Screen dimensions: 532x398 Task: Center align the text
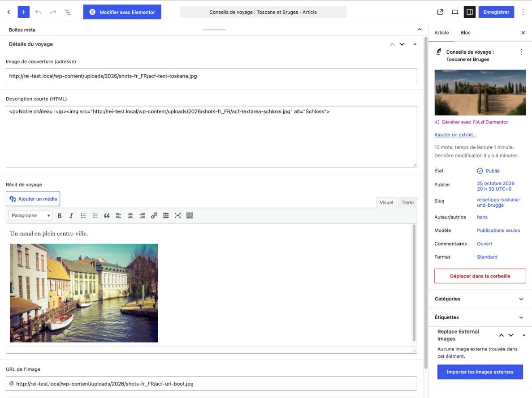(x=130, y=216)
